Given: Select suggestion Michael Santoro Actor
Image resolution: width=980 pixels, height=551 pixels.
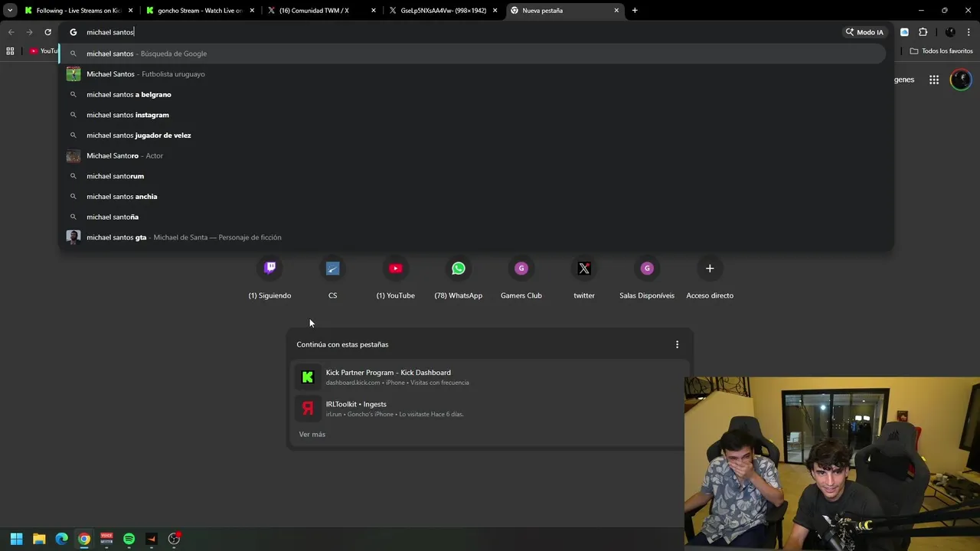Looking at the screenshot, I should (x=473, y=156).
